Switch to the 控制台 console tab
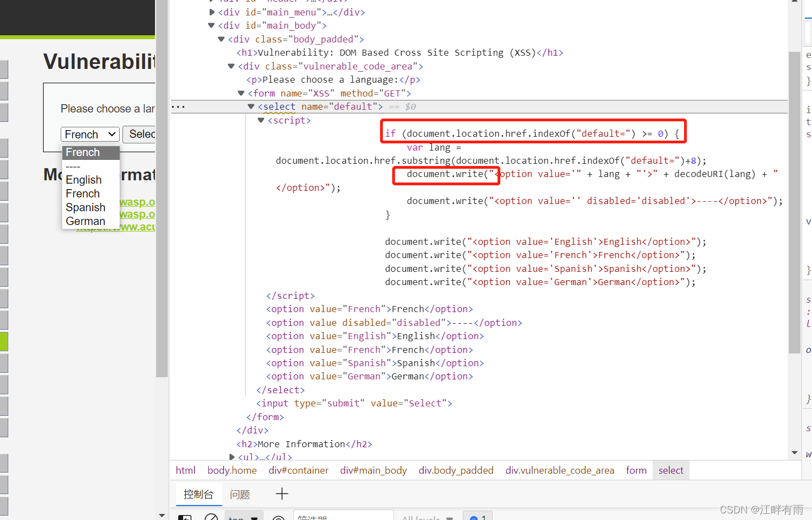This screenshot has width=812, height=520. click(x=199, y=494)
